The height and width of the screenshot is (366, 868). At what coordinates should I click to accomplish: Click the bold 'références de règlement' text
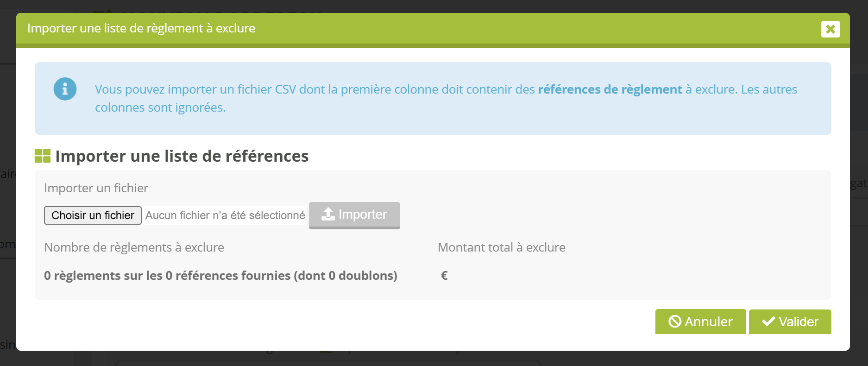click(610, 89)
